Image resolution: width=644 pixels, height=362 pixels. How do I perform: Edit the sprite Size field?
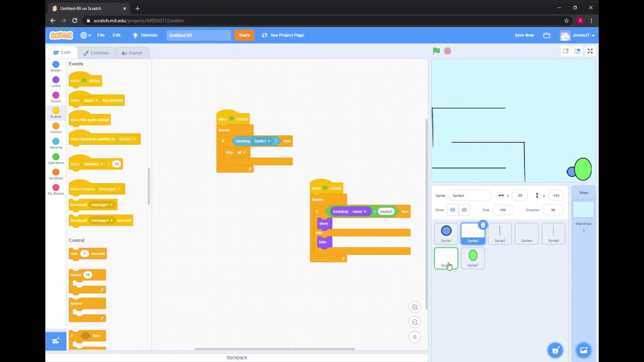[503, 210]
